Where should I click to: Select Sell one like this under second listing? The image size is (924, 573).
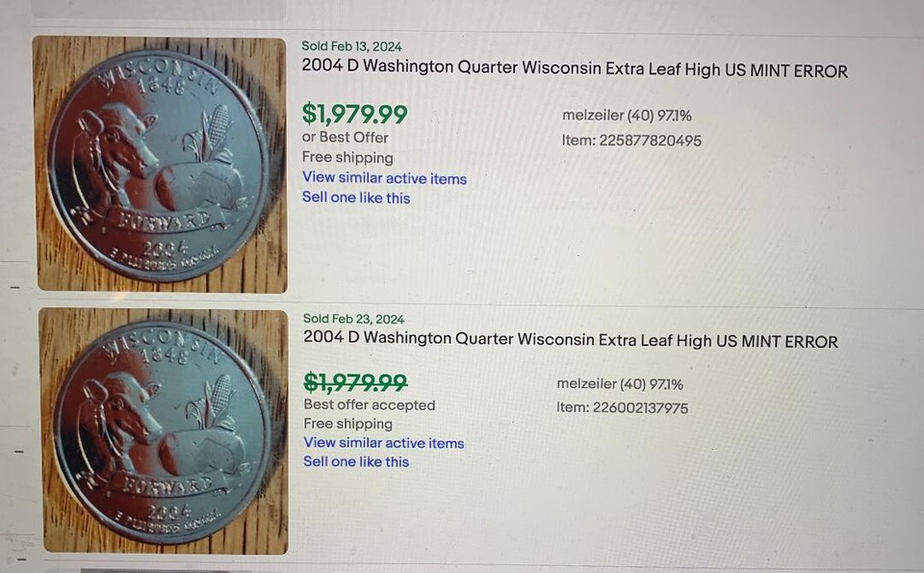click(356, 462)
